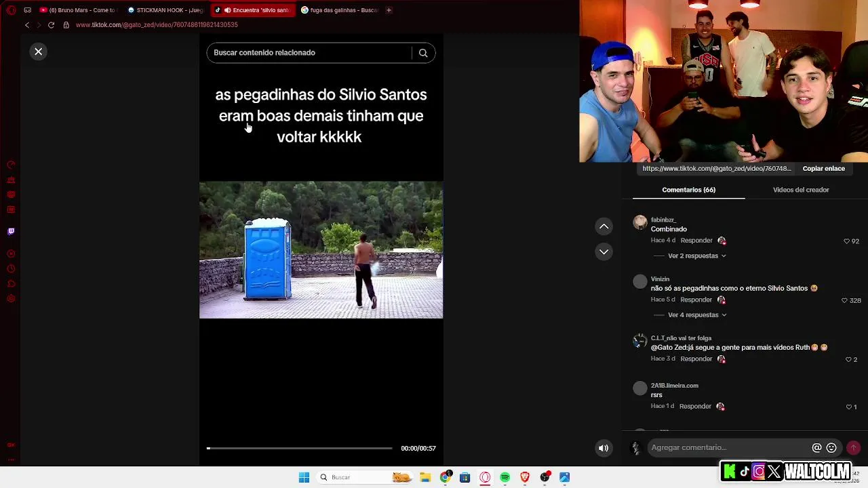This screenshot has width=868, height=488.
Task: Click the Opera GX taskbar icon
Action: pos(485,478)
